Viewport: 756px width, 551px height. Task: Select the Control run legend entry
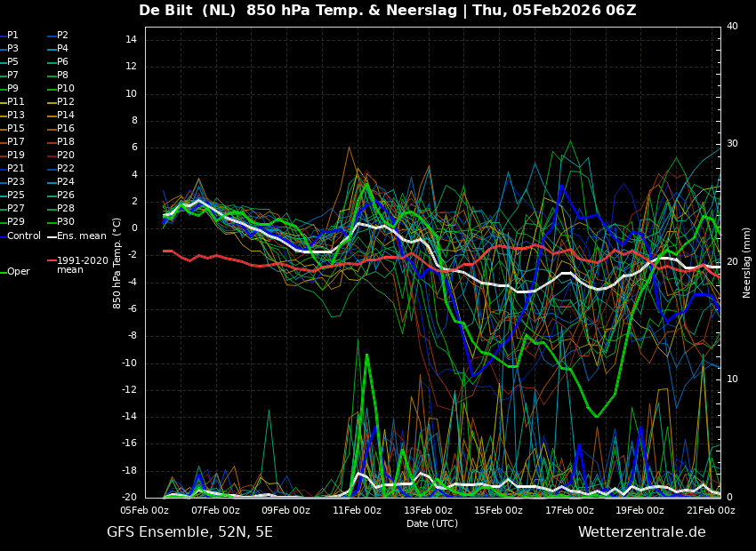click(24, 236)
